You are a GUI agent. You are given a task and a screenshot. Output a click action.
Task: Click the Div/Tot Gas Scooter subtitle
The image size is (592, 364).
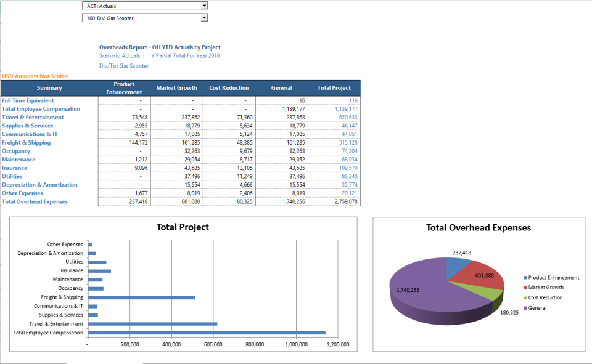[x=124, y=66]
